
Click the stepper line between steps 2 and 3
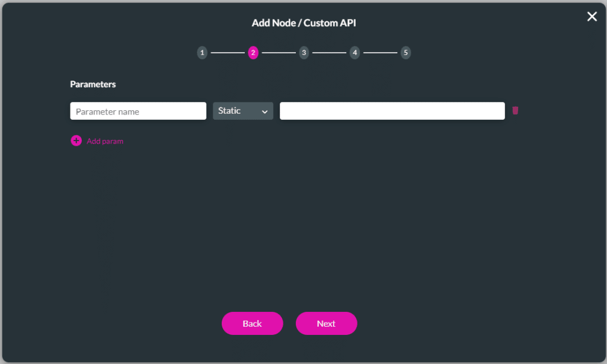point(279,52)
